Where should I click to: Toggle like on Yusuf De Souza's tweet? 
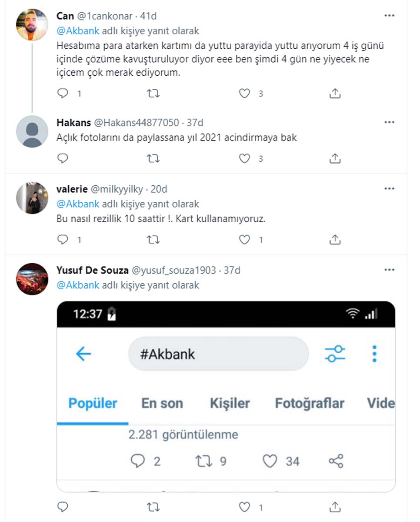click(x=244, y=507)
